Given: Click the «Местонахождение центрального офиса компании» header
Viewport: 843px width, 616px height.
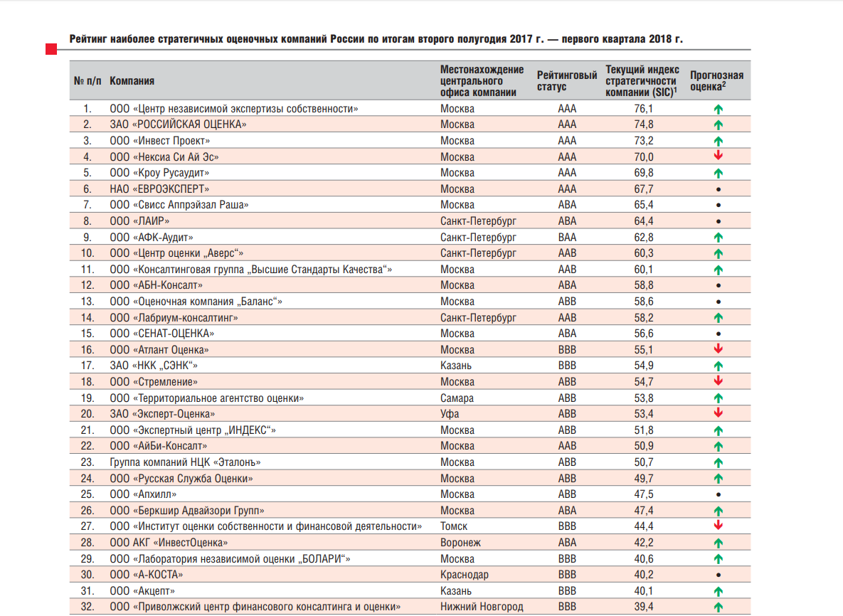Looking at the screenshot, I should [482, 81].
